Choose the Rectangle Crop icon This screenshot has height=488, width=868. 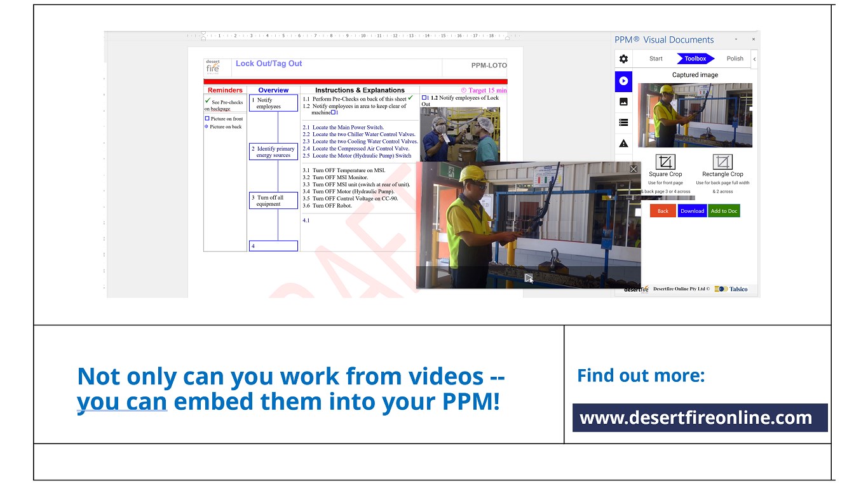pyautogui.click(x=722, y=161)
